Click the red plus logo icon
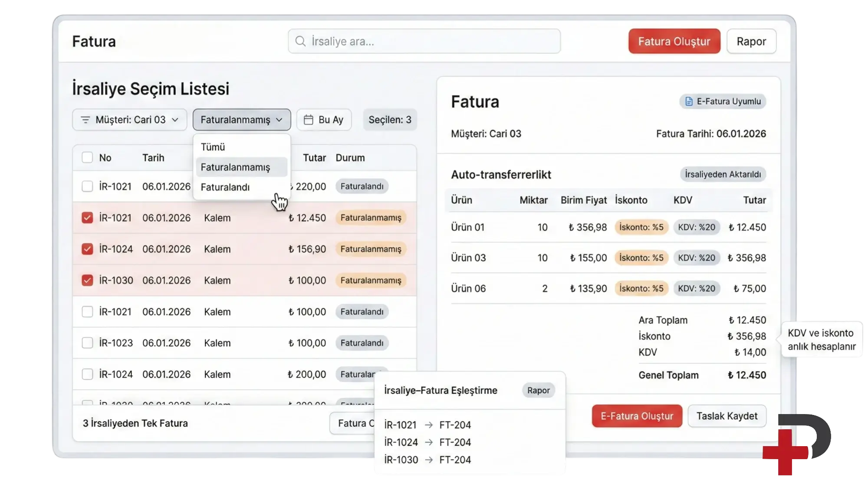The width and height of the screenshot is (868, 483). (x=786, y=452)
